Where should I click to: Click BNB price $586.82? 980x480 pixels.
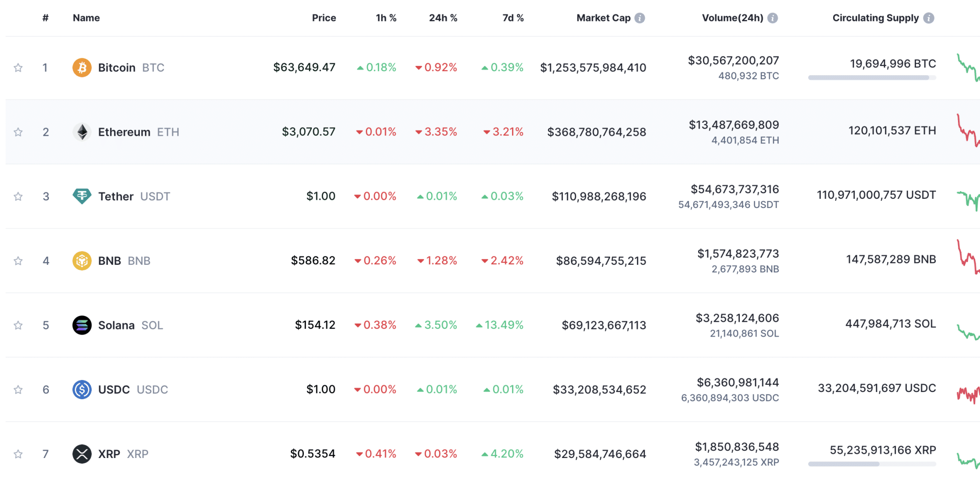click(313, 261)
